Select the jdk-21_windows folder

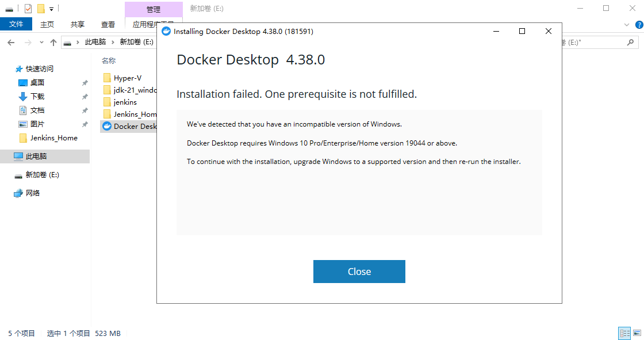[130, 90]
